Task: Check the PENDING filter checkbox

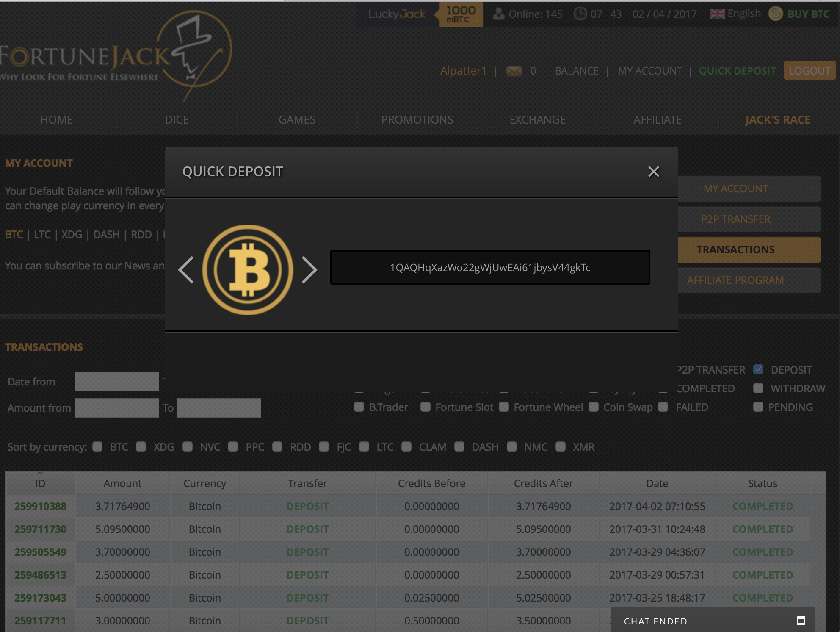Action: tap(758, 407)
